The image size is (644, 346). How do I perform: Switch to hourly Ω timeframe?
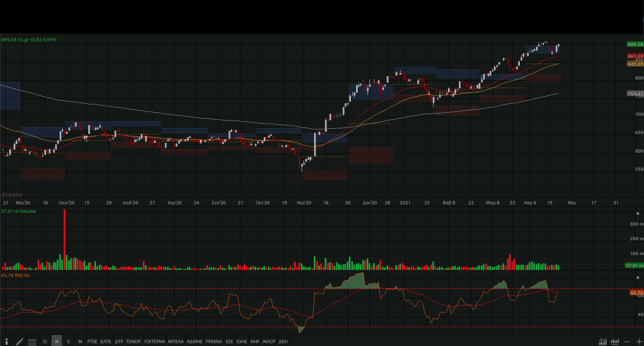tap(45, 342)
